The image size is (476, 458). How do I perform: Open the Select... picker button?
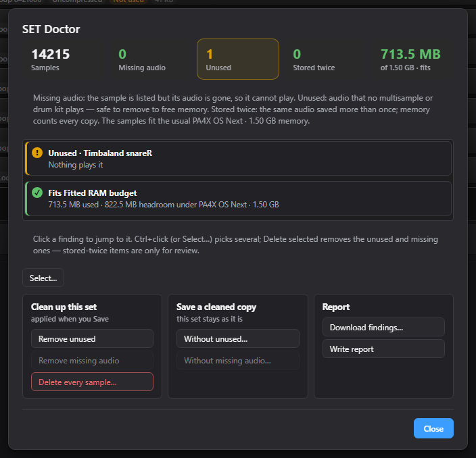tap(43, 278)
